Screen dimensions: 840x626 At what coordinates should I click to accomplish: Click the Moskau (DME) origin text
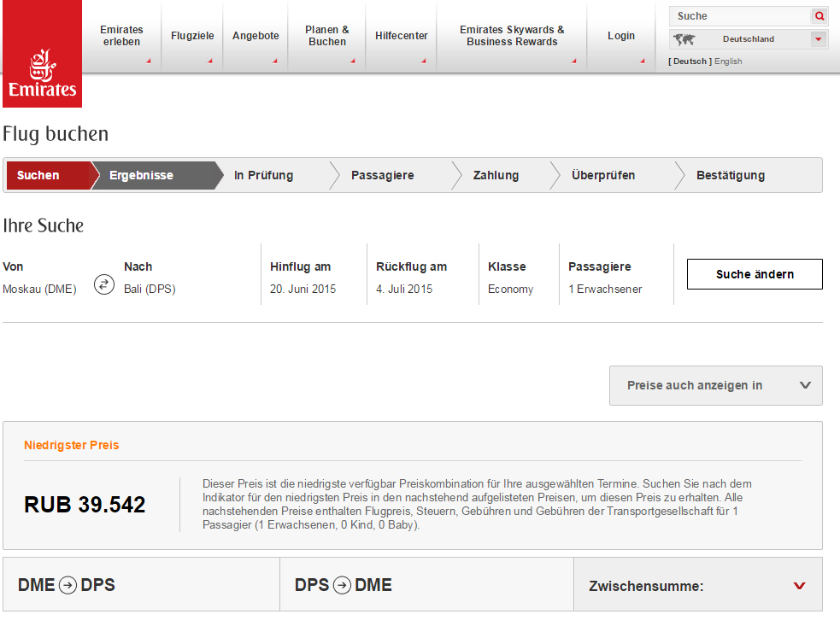pos(39,290)
